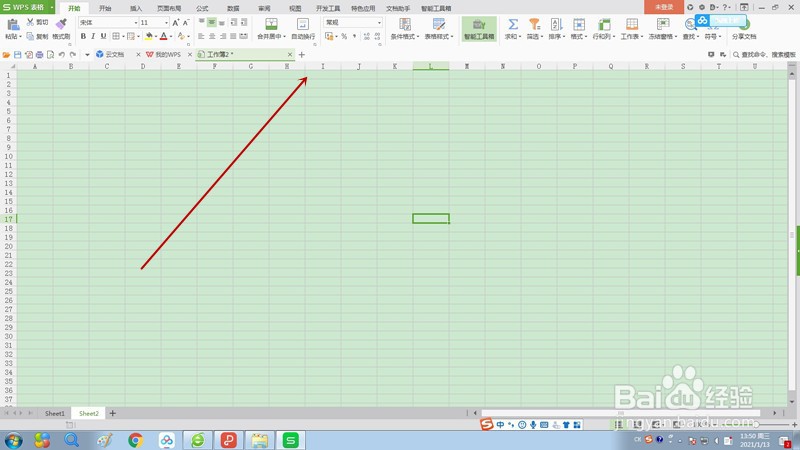
Task: Click the Share Document (分享文档) button
Action: pos(744,30)
